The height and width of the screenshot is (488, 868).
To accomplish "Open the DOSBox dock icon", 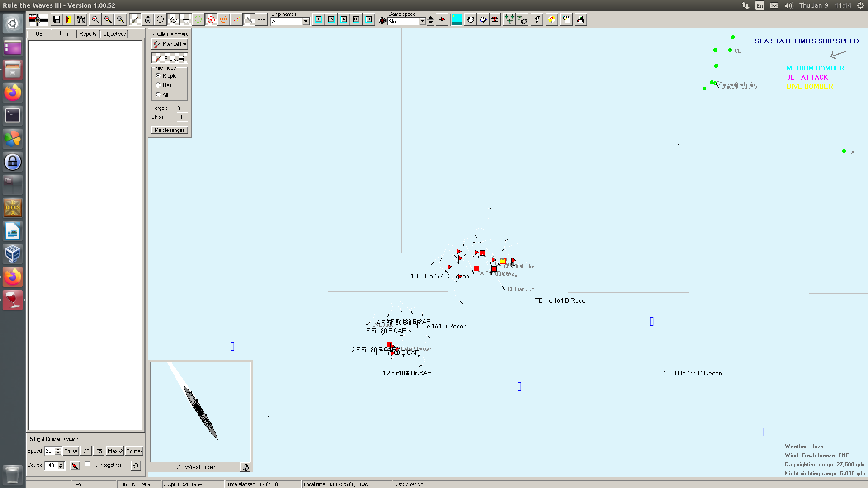I will tap(13, 208).
